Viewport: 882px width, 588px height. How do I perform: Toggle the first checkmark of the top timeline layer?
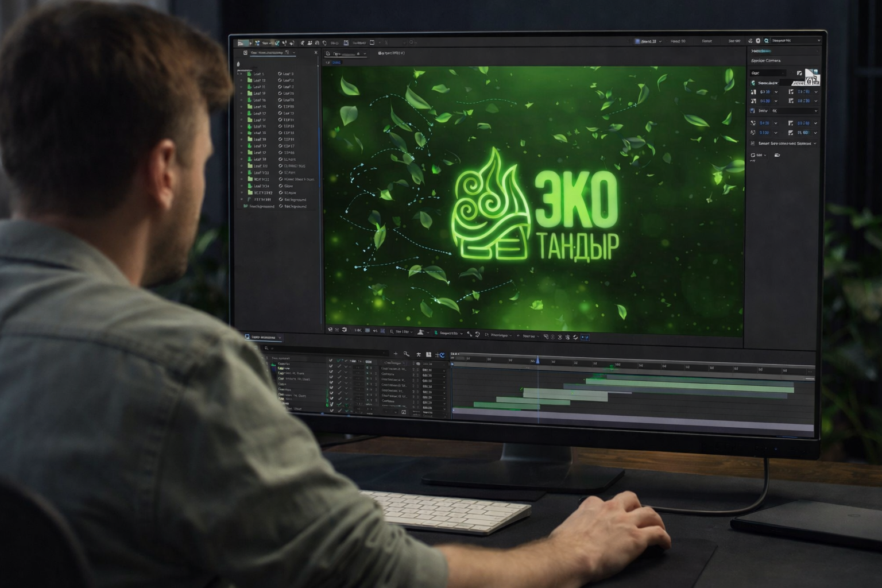click(x=330, y=361)
